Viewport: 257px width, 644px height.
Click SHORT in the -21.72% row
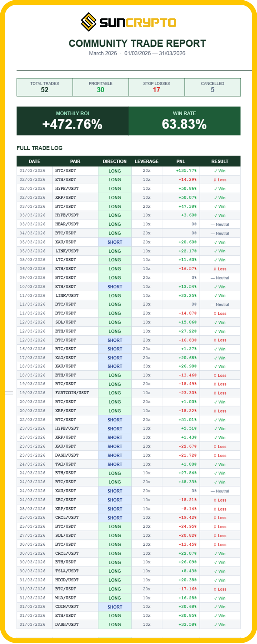click(115, 456)
